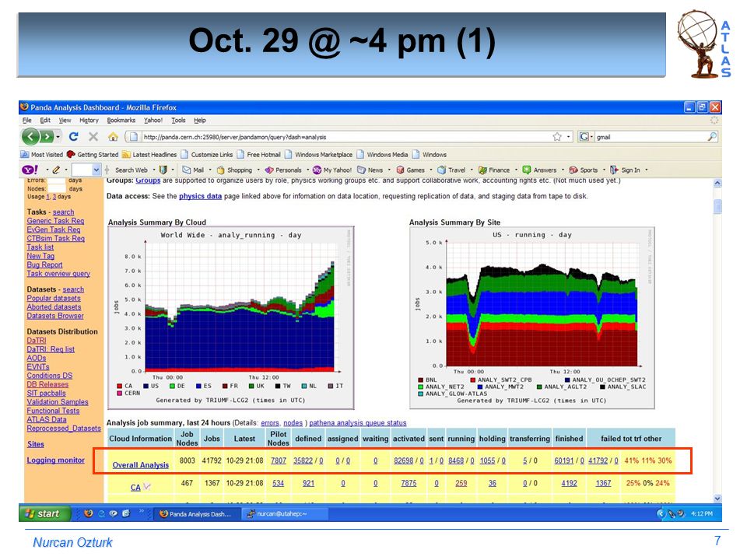Open the history dropdown next to Forward button
747x560 pixels.
(x=58, y=137)
